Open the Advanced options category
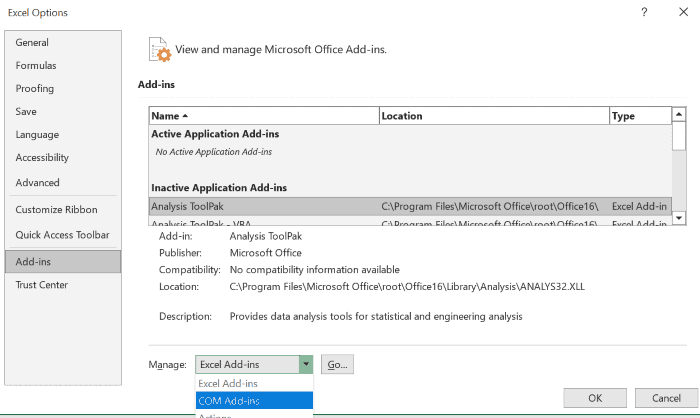Image resolution: width=700 pixels, height=418 pixels. (x=63, y=183)
